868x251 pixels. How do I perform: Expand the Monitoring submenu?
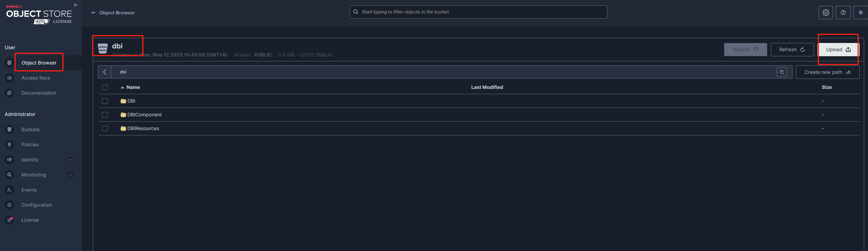point(71,175)
